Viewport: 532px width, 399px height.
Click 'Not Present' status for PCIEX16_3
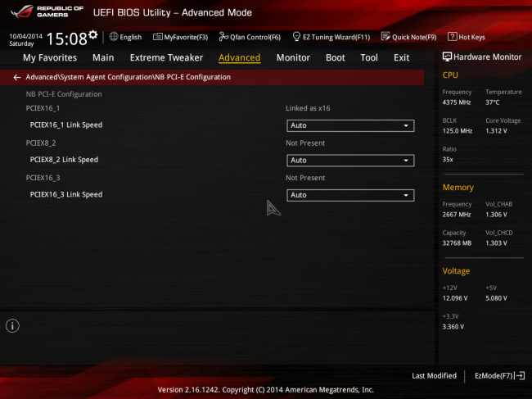pos(305,178)
